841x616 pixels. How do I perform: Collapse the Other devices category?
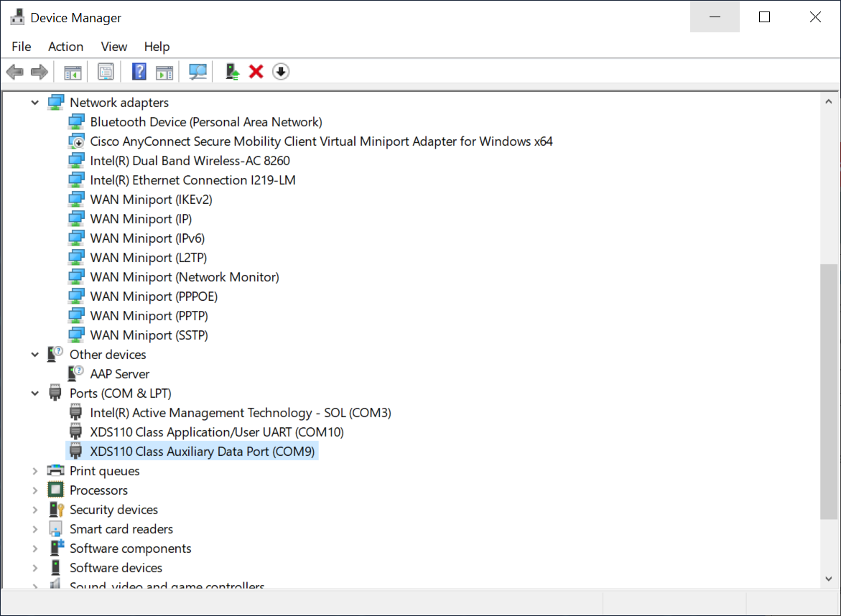tap(35, 355)
